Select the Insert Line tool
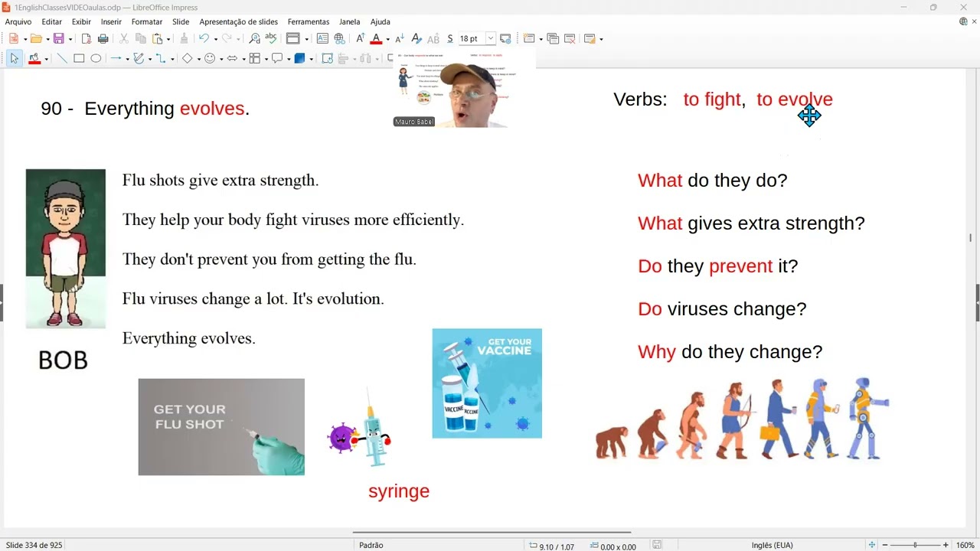Screen dimensions: 980x551 pos(62,58)
